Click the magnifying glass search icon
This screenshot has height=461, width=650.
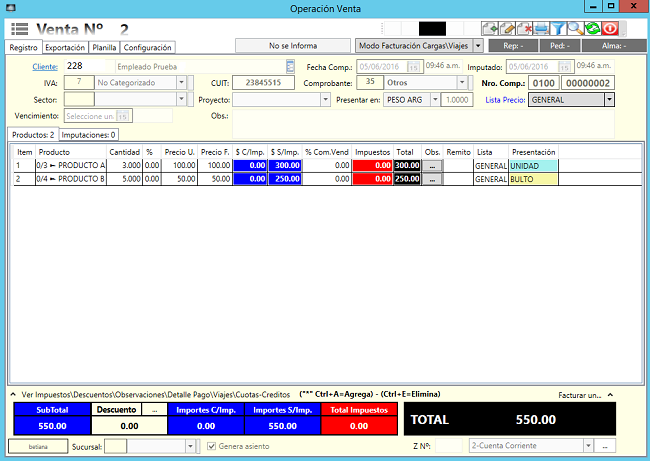(575, 29)
